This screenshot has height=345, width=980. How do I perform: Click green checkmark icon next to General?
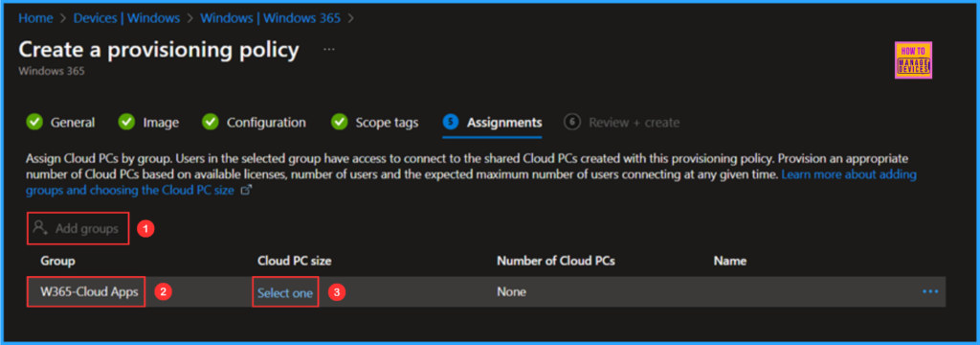(35, 123)
